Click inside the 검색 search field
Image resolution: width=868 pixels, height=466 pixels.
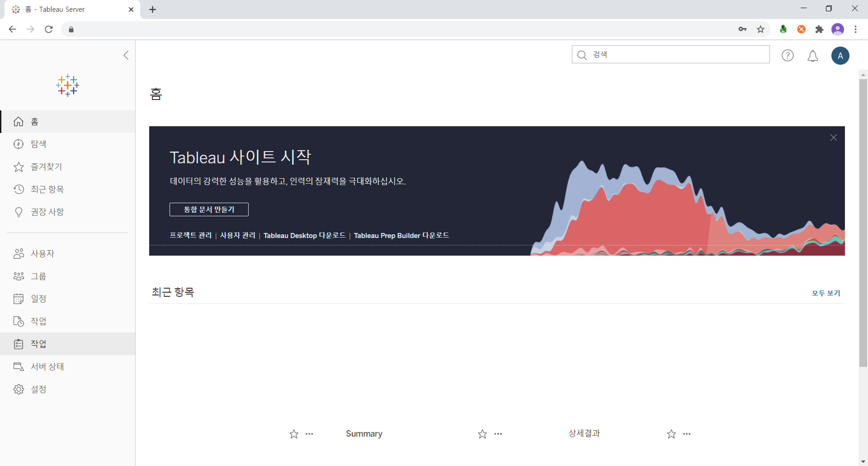(x=670, y=54)
